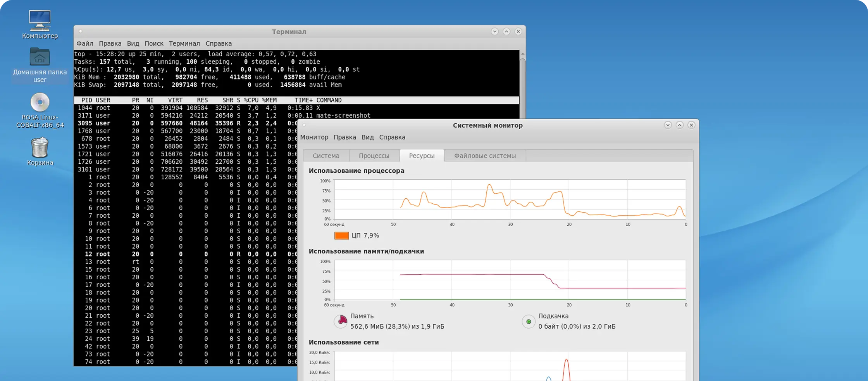The image size is (868, 381).
Task: Open Правка menu in Системный монитор
Action: point(345,137)
